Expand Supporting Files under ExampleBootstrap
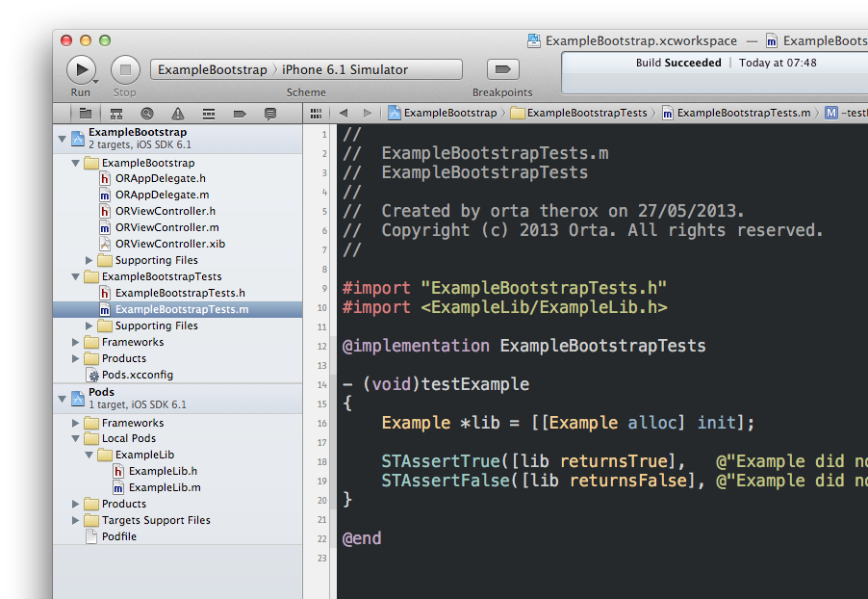The height and width of the screenshot is (599, 868). [89, 260]
